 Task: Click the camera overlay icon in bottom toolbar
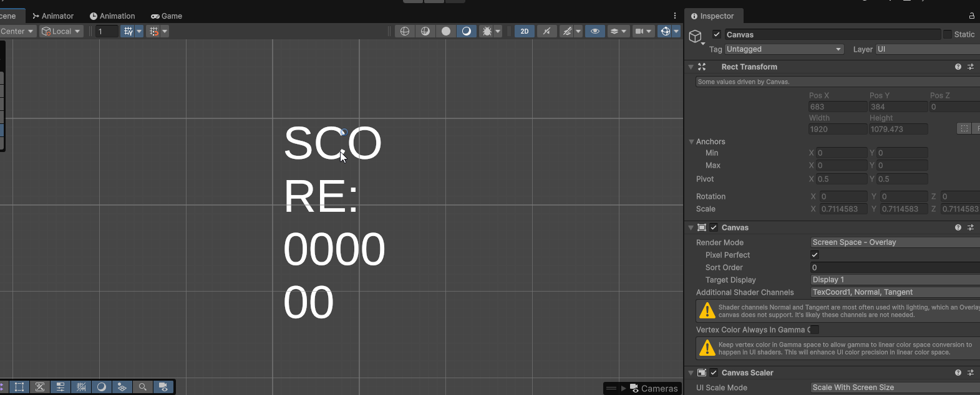(x=163, y=387)
